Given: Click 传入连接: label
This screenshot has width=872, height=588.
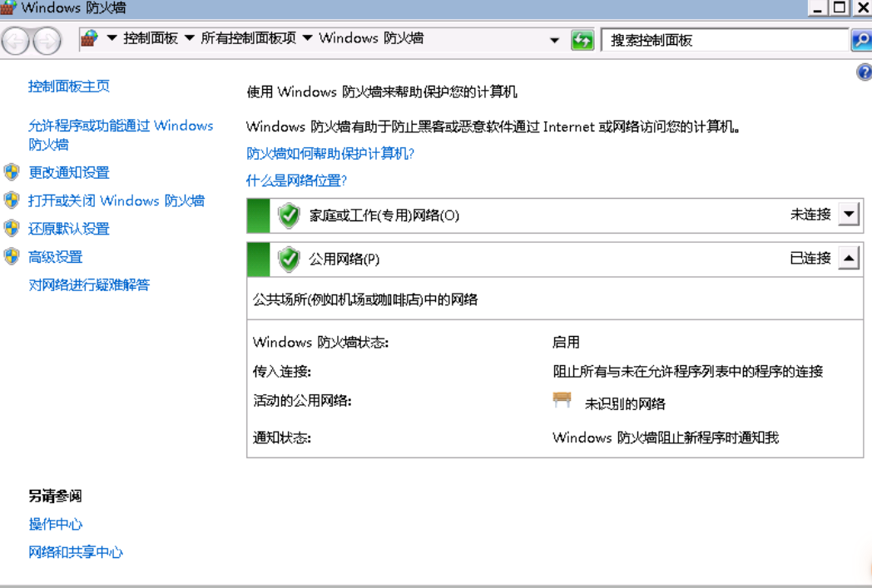Looking at the screenshot, I should (x=282, y=371).
